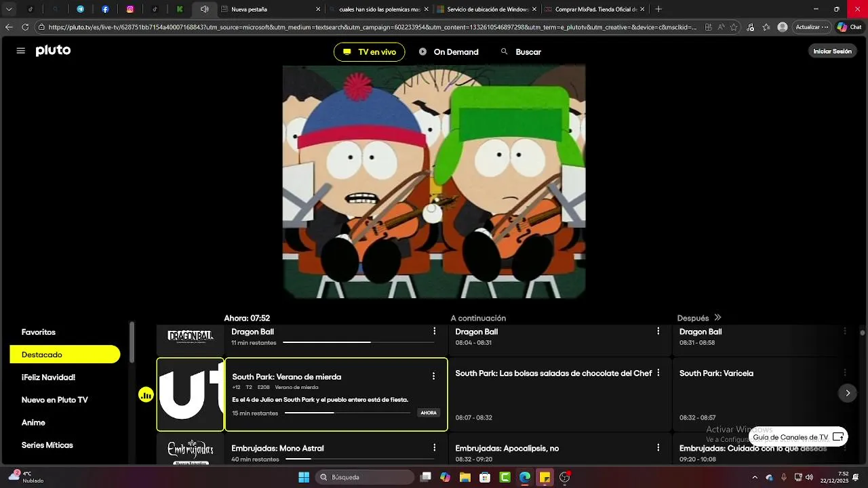868x488 pixels.
Task: Click the Windows Búsqueda search box
Action: 366,477
